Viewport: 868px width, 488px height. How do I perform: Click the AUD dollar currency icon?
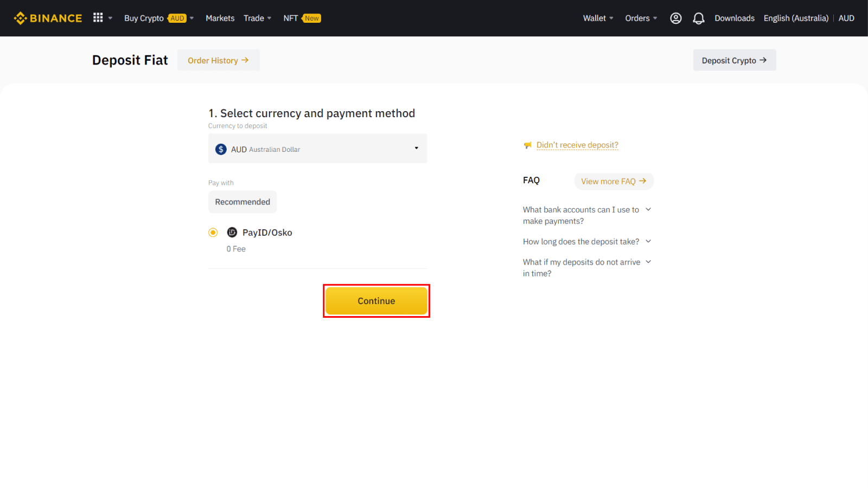pos(221,149)
